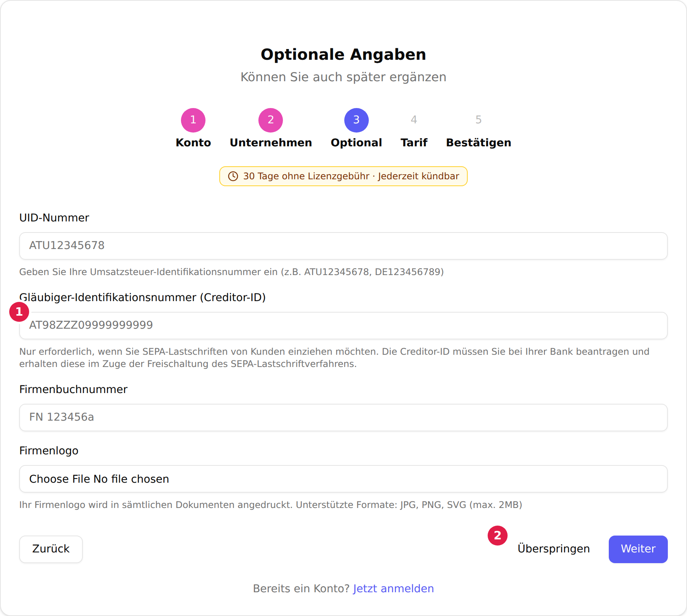Click the 30 Tage ohne Lizenzgebühr banner
687x616 pixels.
(343, 176)
